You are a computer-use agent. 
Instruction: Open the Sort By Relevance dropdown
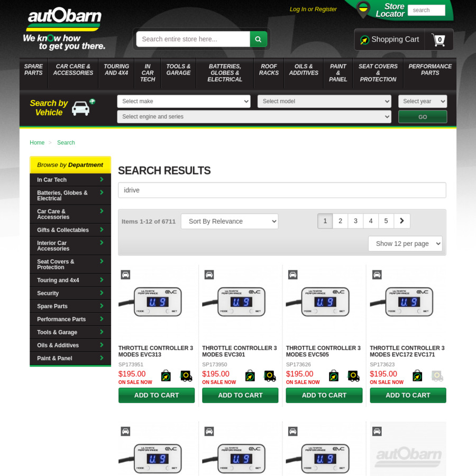(x=230, y=221)
